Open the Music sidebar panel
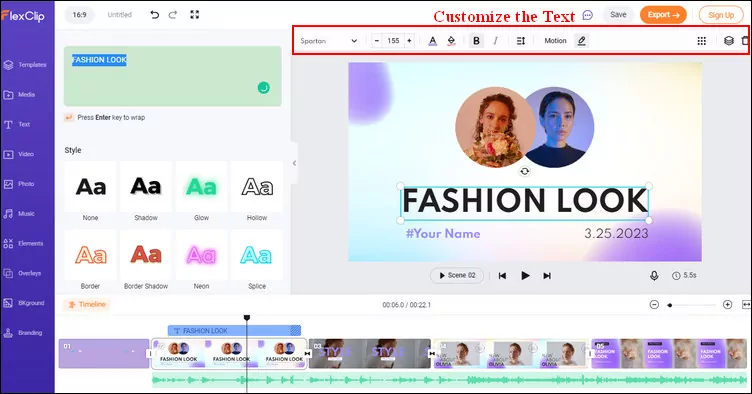The image size is (752, 394). (x=19, y=214)
